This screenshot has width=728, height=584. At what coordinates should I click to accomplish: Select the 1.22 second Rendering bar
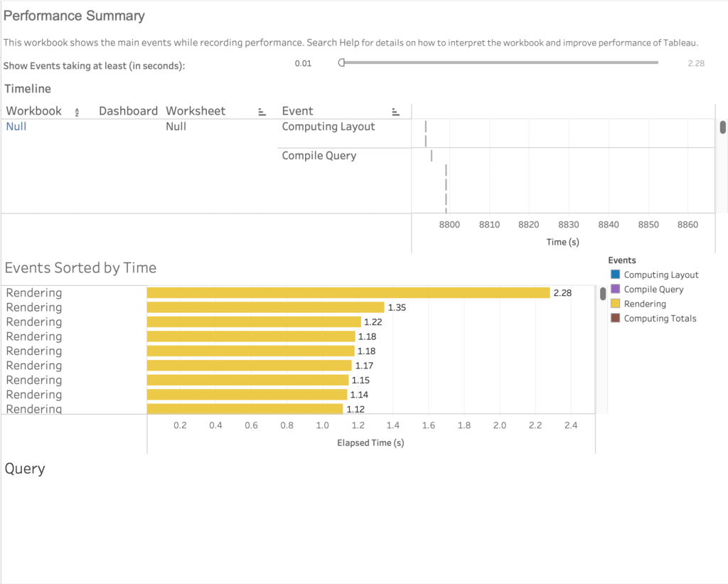coord(254,322)
